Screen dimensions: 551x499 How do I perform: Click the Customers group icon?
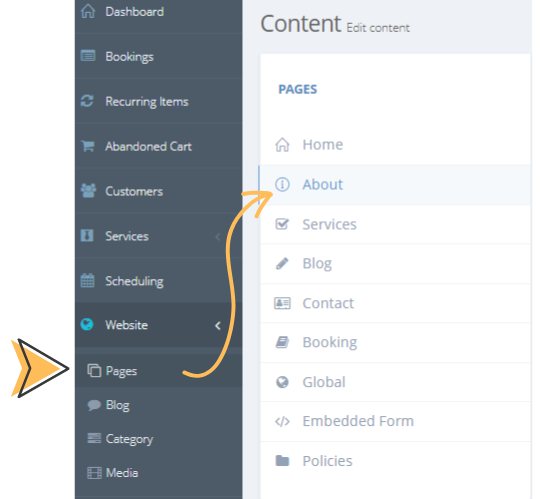coord(88,191)
